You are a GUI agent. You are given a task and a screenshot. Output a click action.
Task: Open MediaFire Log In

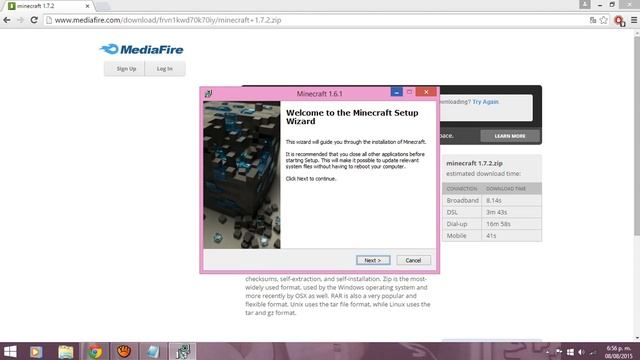point(165,69)
